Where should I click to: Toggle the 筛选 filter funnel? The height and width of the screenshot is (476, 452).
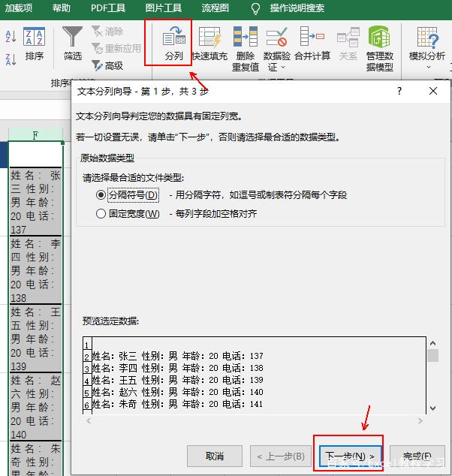(x=72, y=43)
